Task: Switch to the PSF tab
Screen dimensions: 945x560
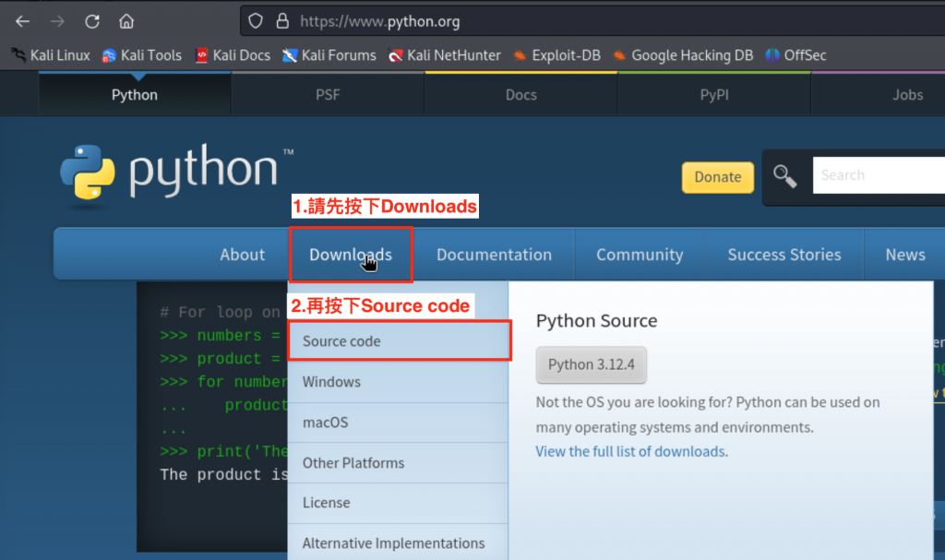Action: [328, 95]
